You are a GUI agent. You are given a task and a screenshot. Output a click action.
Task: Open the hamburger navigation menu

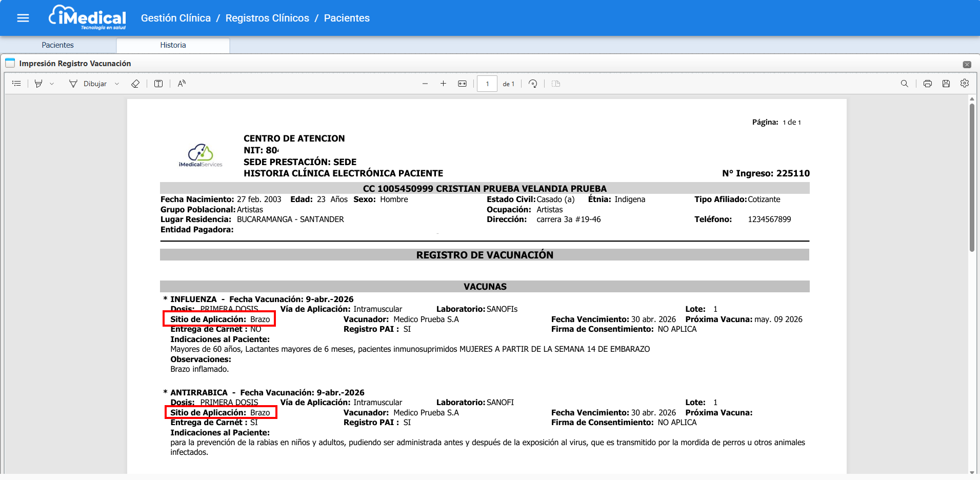(23, 18)
